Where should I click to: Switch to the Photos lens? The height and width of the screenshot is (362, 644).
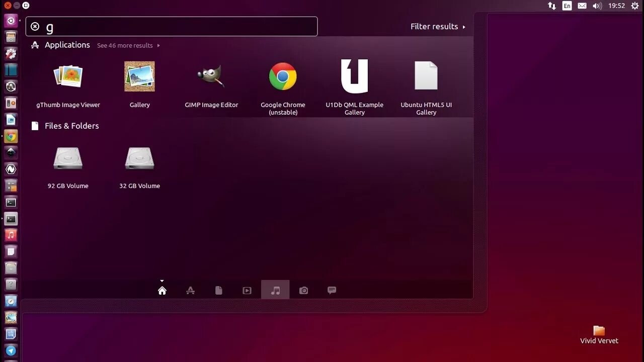pos(303,290)
